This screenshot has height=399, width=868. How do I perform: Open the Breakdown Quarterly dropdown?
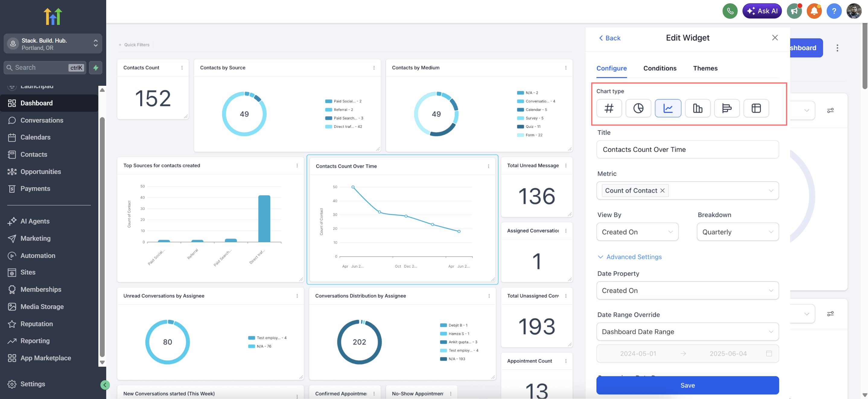(x=738, y=232)
